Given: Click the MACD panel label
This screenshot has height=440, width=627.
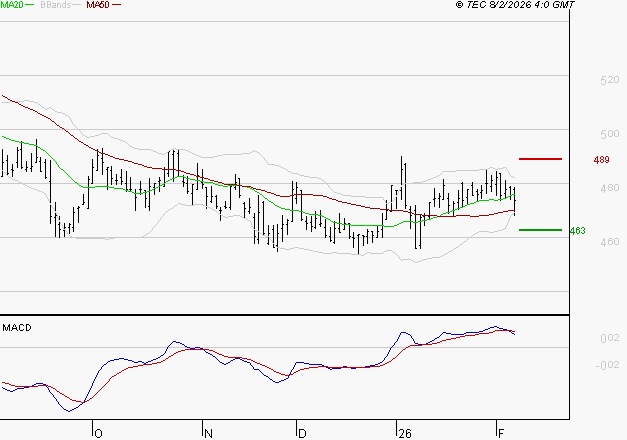Looking at the screenshot, I should (17, 328).
